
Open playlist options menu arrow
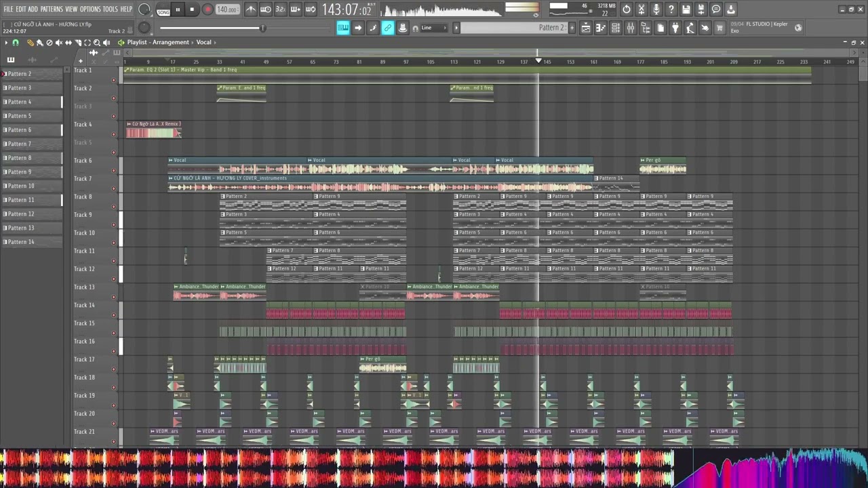pos(6,43)
